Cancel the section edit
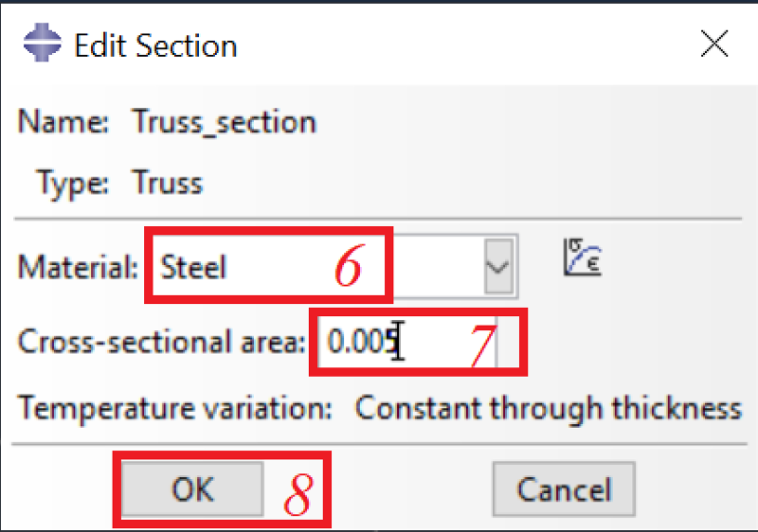 click(x=564, y=489)
